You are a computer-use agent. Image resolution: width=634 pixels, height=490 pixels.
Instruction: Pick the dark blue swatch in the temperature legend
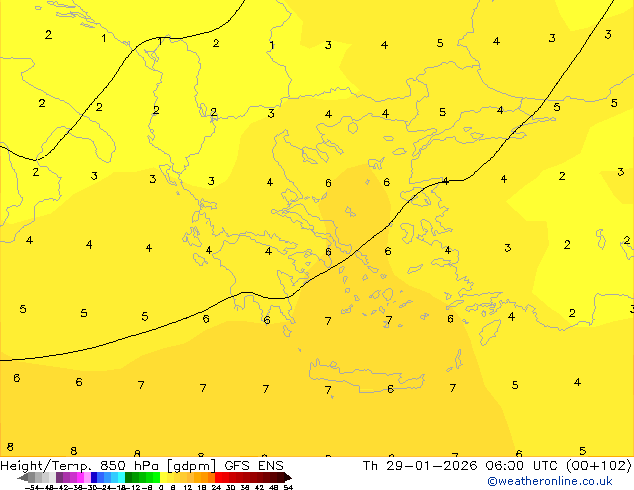(x=94, y=478)
